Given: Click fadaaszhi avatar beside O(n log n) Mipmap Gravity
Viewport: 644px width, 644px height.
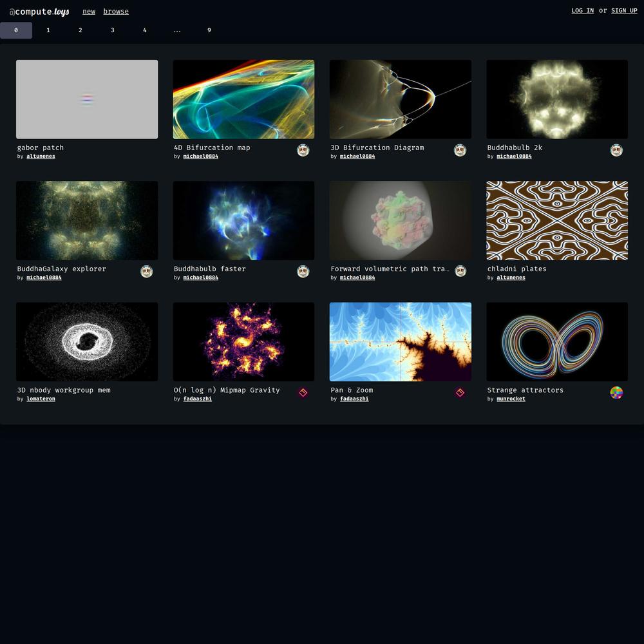Looking at the screenshot, I should (303, 393).
